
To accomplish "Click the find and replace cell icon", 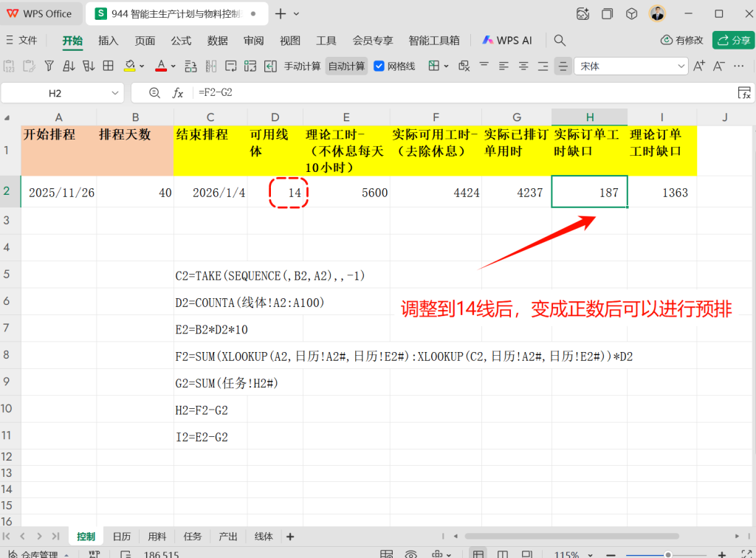I will [464, 66].
